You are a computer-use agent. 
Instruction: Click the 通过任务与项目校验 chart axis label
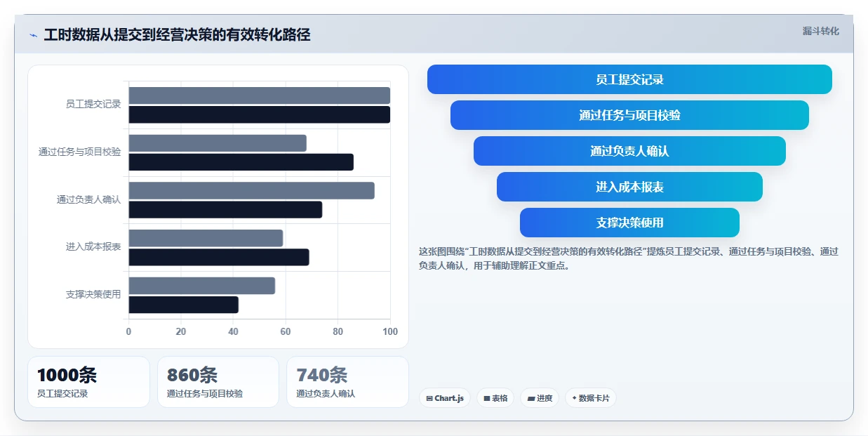click(80, 152)
